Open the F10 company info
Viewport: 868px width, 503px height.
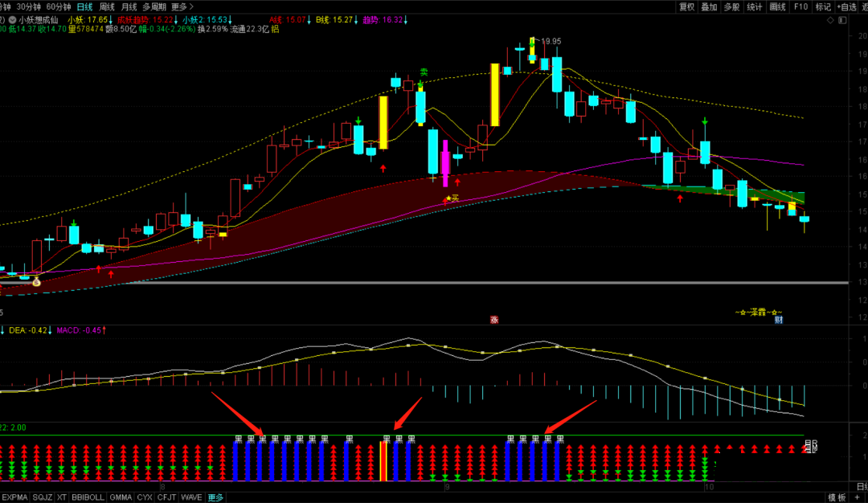800,6
